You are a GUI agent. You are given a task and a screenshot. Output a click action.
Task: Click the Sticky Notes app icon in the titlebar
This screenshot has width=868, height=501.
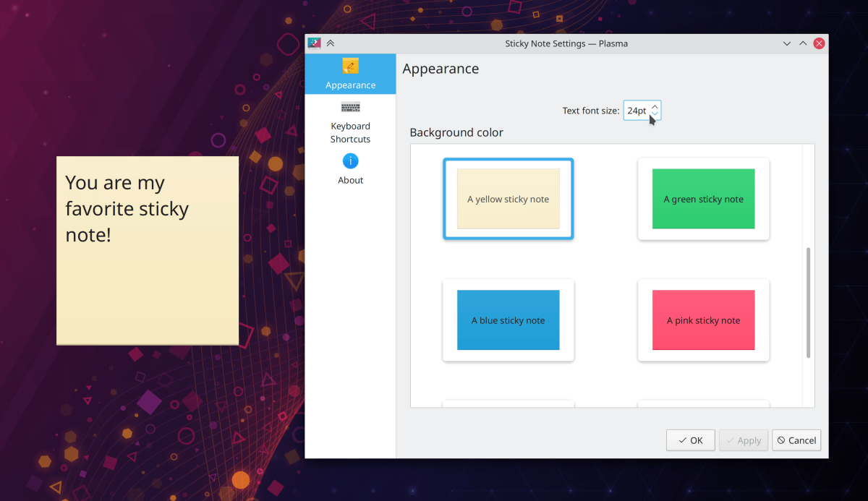point(314,43)
